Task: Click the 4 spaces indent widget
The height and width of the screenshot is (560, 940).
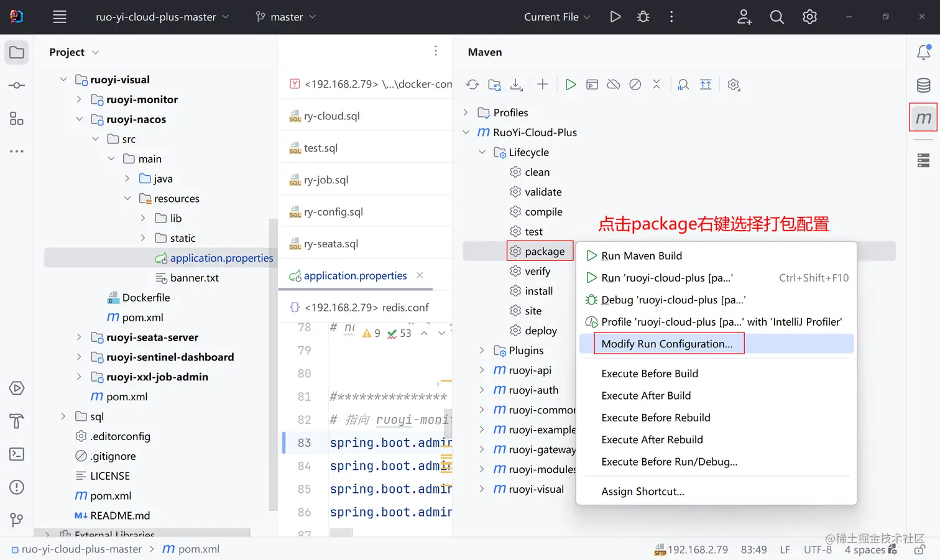Action: 865,549
